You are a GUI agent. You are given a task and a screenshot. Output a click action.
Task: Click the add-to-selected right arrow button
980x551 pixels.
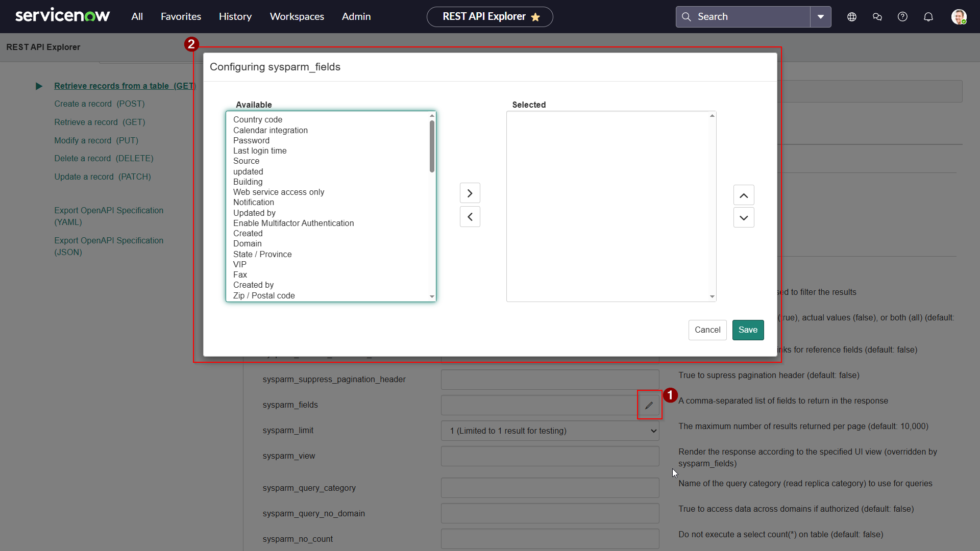(x=470, y=193)
